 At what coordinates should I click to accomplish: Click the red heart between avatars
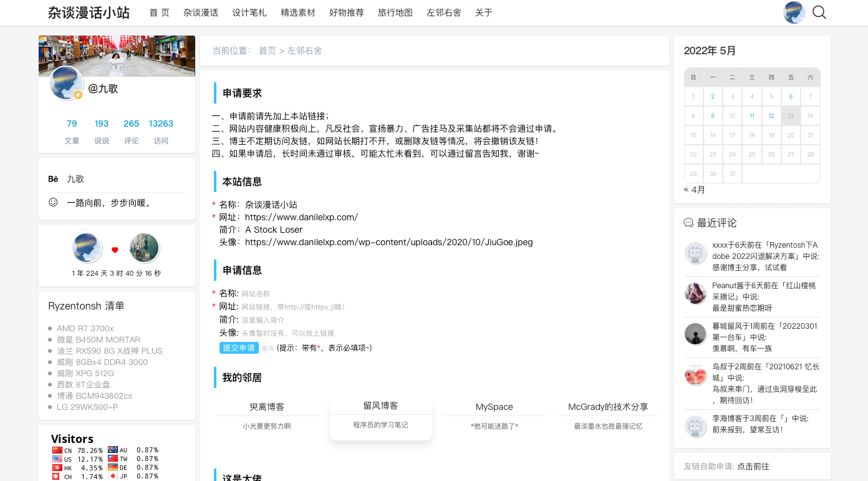tap(115, 250)
